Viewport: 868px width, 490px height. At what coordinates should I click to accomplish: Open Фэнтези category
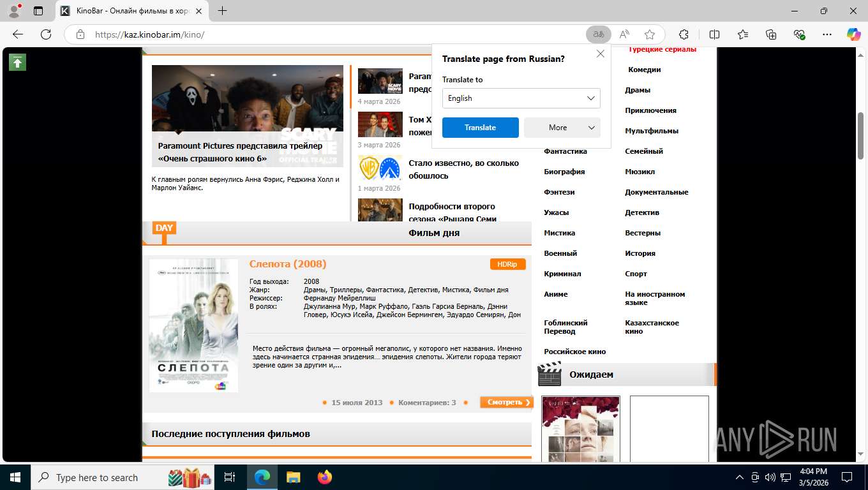pyautogui.click(x=559, y=192)
